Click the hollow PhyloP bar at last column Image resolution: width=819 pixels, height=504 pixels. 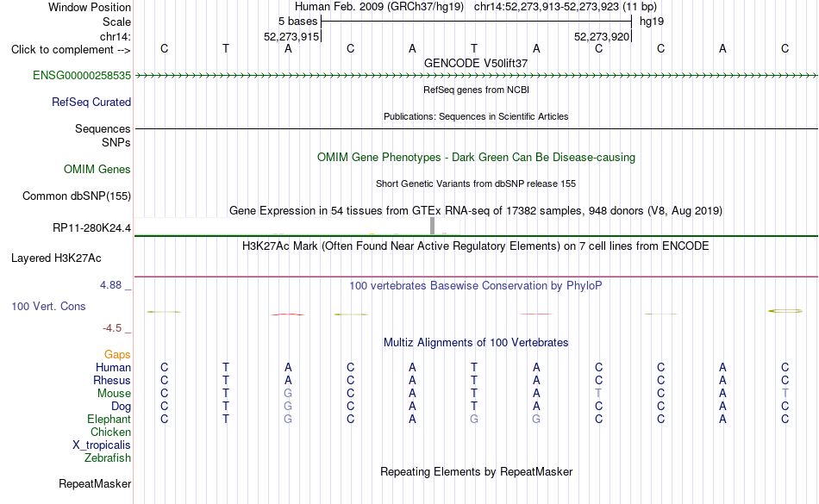pyautogui.click(x=785, y=311)
